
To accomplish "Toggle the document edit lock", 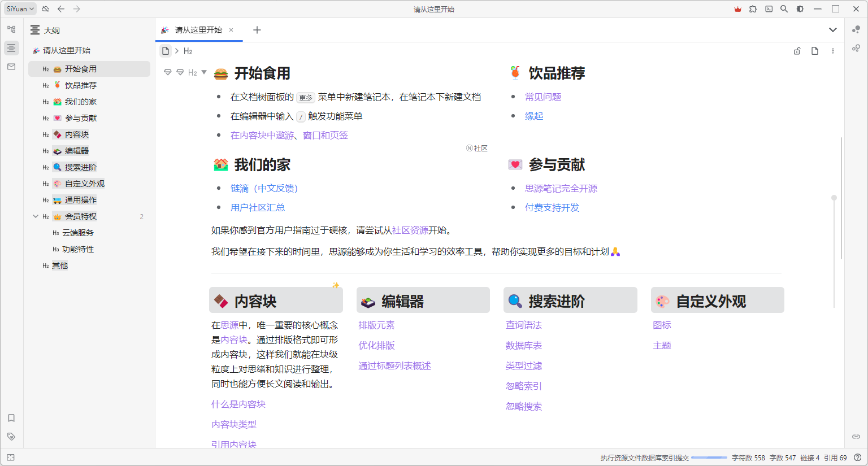I will pyautogui.click(x=797, y=51).
